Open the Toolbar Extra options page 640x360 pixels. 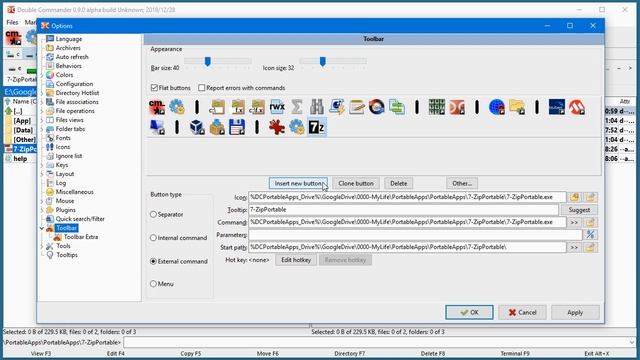[81, 237]
